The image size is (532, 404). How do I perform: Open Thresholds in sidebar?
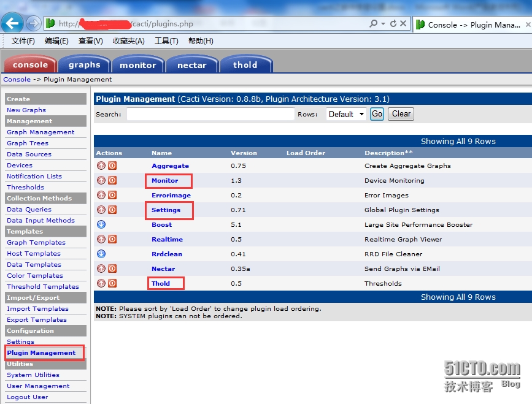click(25, 187)
